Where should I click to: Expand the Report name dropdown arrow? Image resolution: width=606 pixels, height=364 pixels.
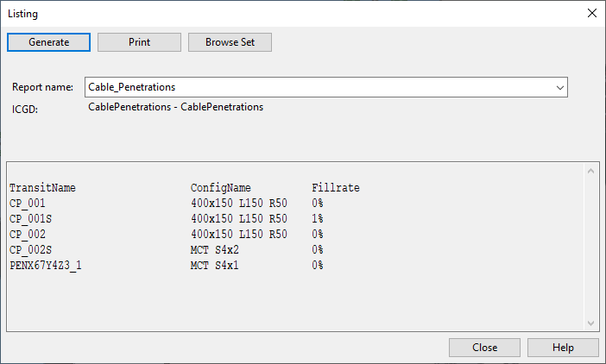559,88
